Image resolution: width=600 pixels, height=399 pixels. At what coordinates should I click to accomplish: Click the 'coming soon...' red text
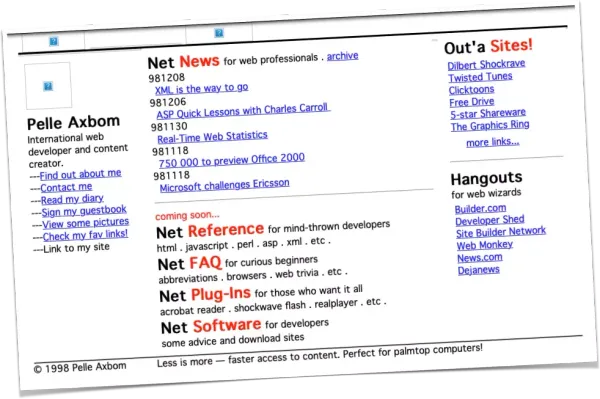coord(188,215)
